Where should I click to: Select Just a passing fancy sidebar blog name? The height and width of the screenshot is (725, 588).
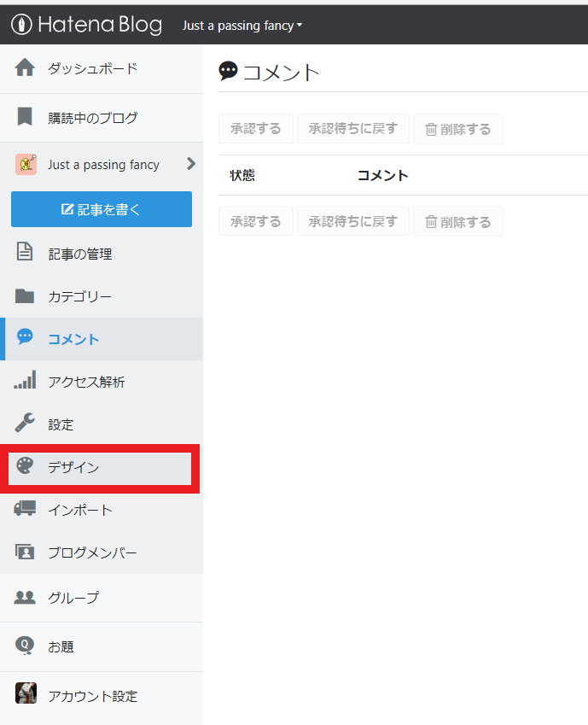click(x=103, y=165)
